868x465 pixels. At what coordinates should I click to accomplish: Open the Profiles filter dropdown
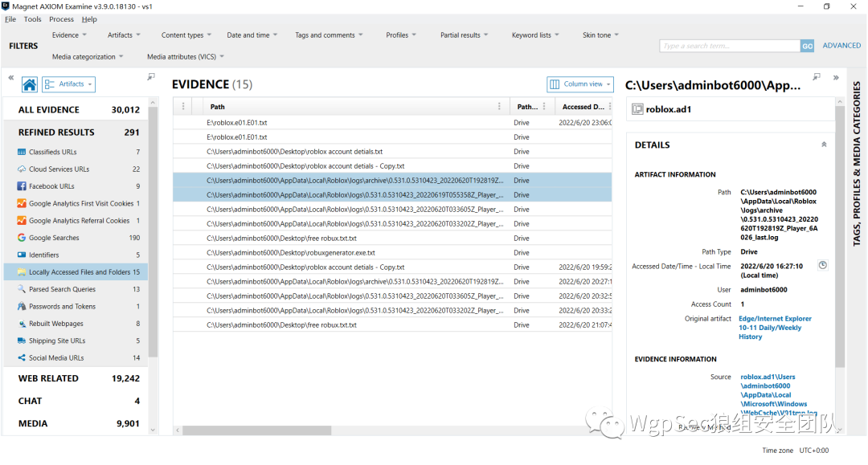401,35
